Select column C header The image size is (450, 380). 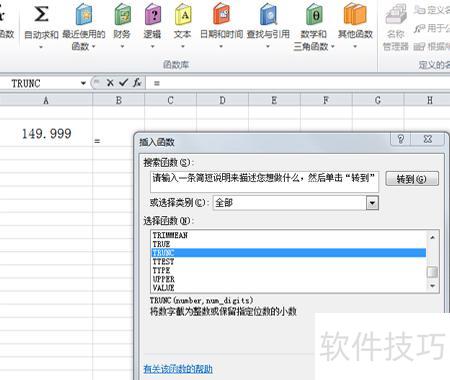(x=171, y=100)
